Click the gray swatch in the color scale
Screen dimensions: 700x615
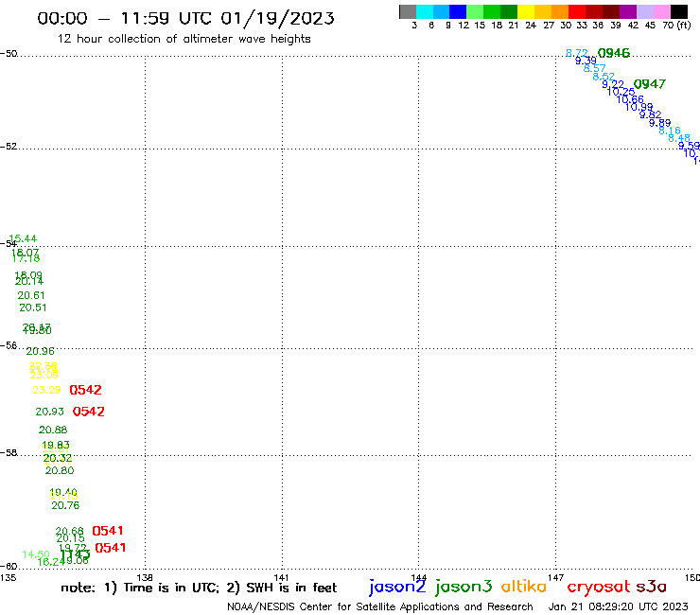[408, 11]
